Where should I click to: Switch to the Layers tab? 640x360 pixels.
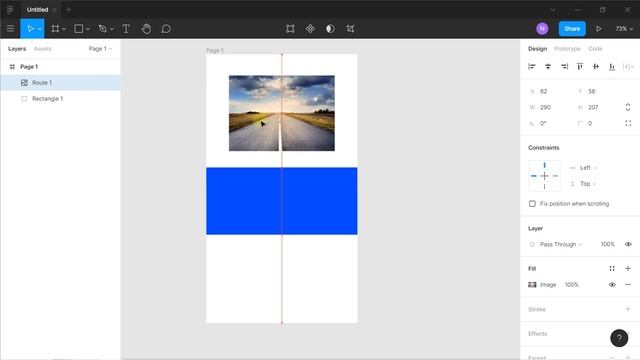pyautogui.click(x=17, y=49)
